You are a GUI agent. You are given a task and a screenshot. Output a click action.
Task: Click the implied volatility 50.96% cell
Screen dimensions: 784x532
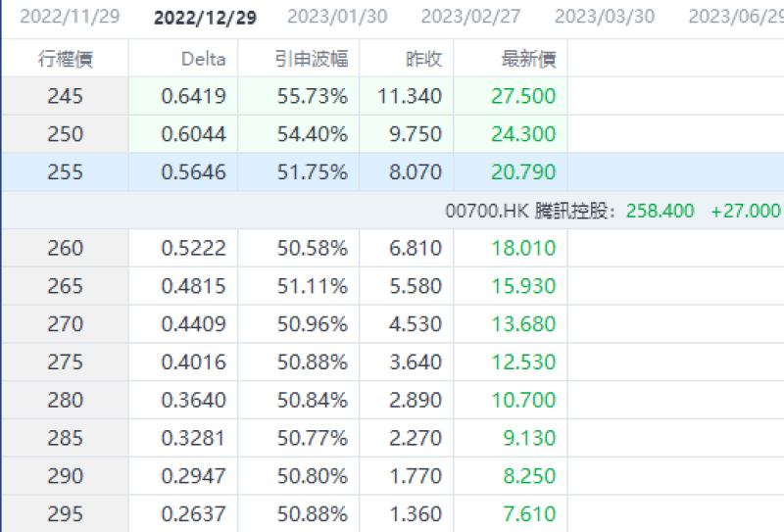click(312, 324)
